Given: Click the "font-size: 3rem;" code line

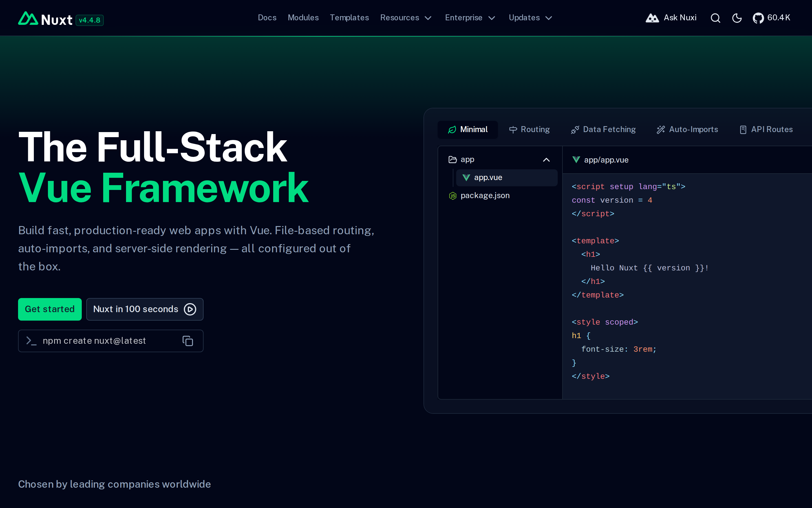Looking at the screenshot, I should pos(619,349).
